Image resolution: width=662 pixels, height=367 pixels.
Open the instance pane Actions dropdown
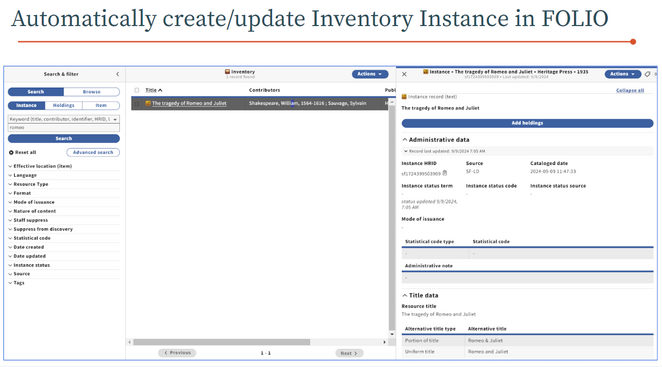click(x=623, y=74)
